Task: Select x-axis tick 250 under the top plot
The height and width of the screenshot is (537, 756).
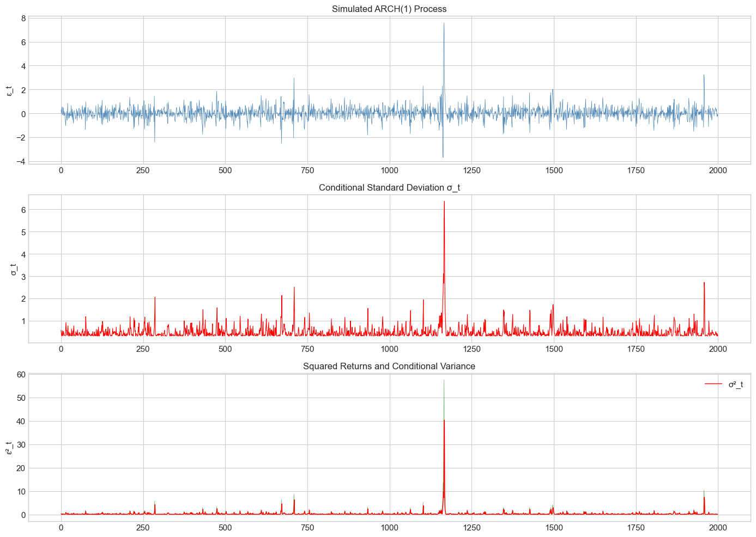Action: 143,170
